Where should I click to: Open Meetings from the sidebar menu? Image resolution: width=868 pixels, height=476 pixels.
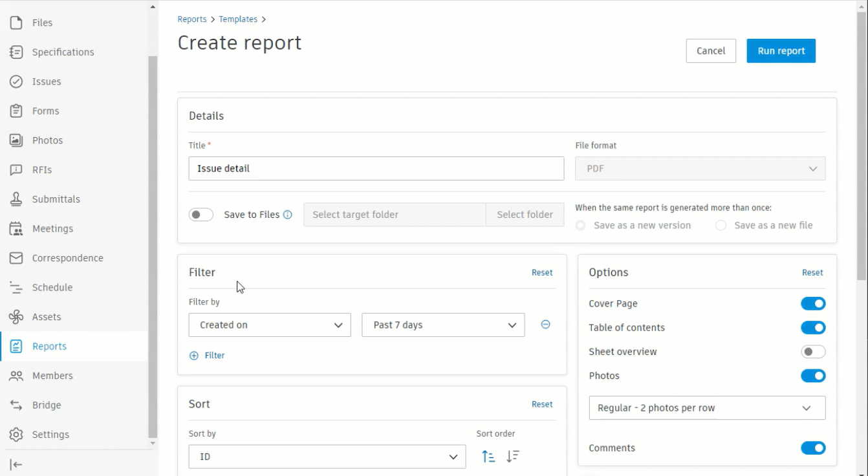[x=52, y=228]
